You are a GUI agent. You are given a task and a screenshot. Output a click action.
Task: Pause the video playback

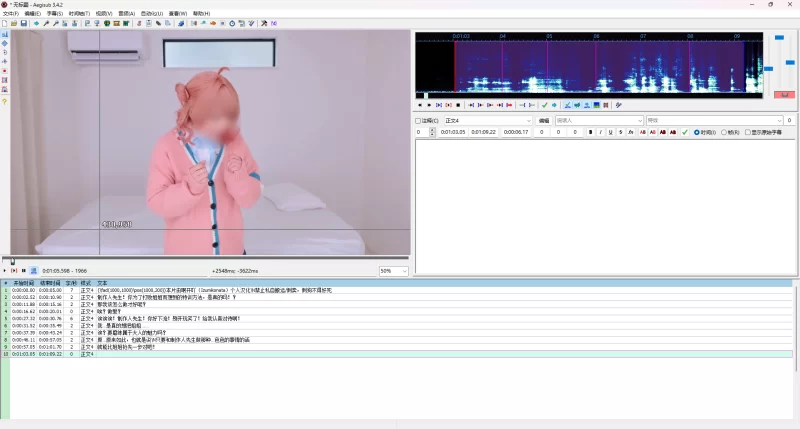(x=23, y=271)
